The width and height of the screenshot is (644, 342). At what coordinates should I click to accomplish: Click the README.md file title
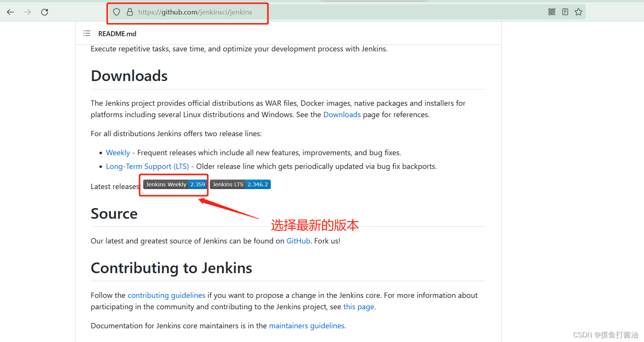point(117,34)
